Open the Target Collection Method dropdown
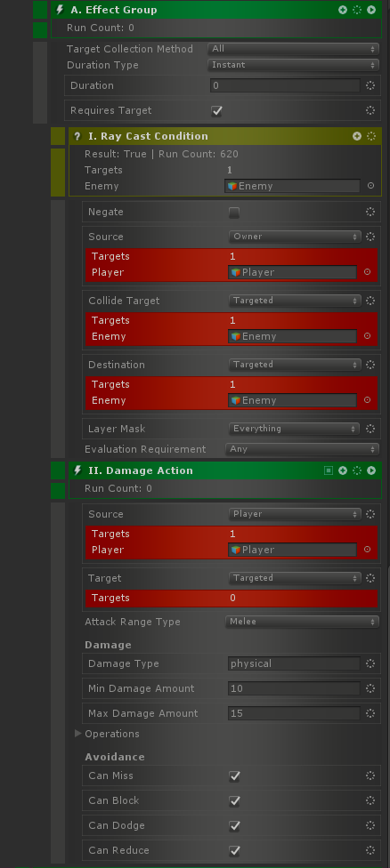The width and height of the screenshot is (390, 868). coord(294,49)
